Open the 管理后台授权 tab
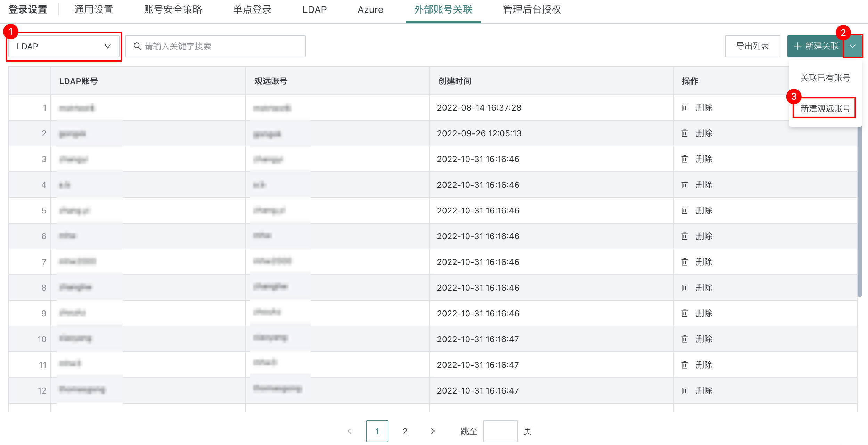Screen dimensions: 868x445 (x=532, y=10)
